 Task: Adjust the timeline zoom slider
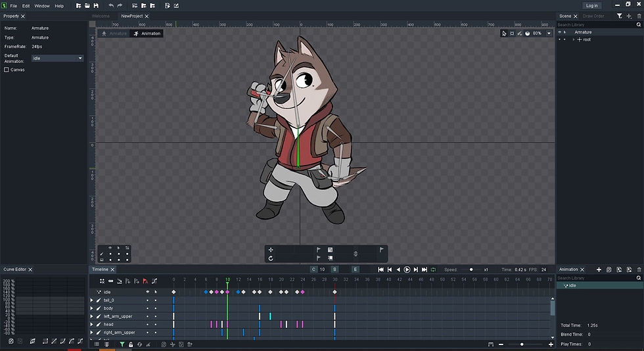click(x=522, y=344)
